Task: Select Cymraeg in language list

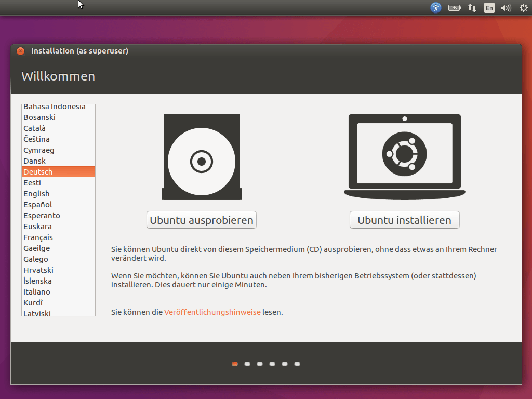Action: [x=58, y=150]
